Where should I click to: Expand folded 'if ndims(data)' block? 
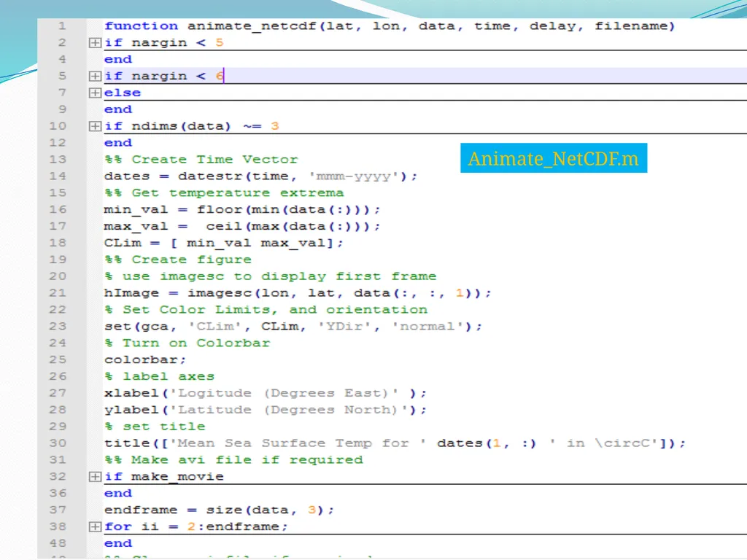(95, 126)
